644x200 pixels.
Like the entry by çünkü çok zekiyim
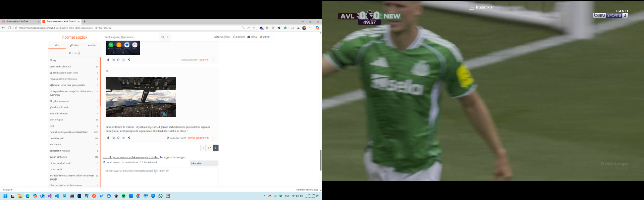(108, 138)
